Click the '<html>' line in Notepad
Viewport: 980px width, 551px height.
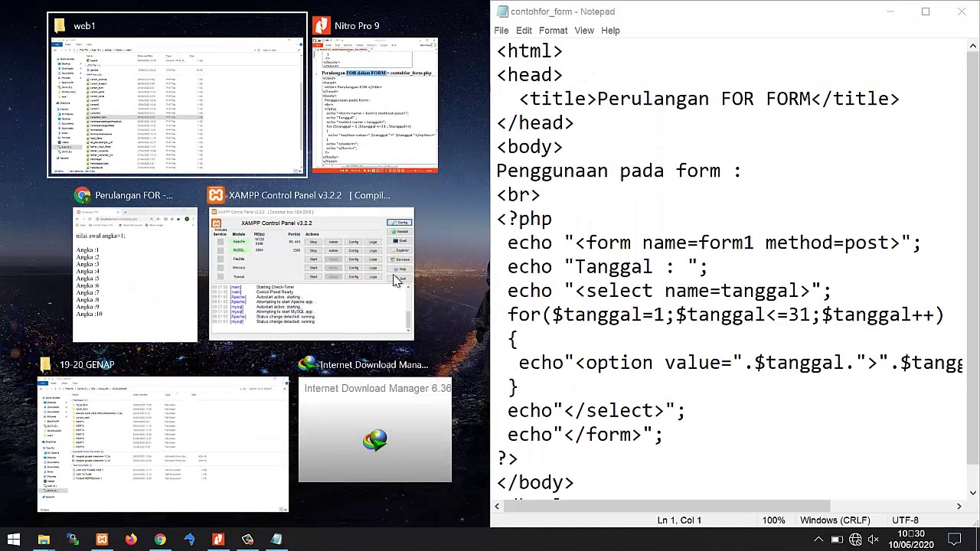pyautogui.click(x=529, y=51)
